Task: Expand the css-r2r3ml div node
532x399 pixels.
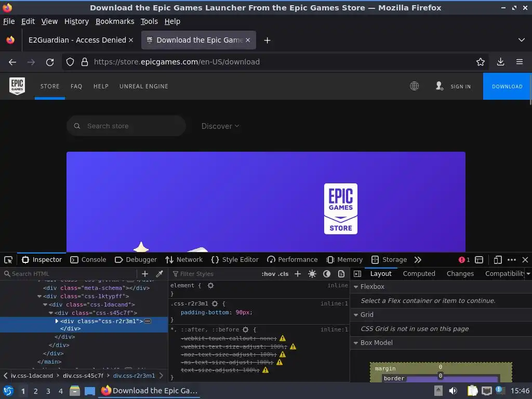Action: click(x=57, y=321)
